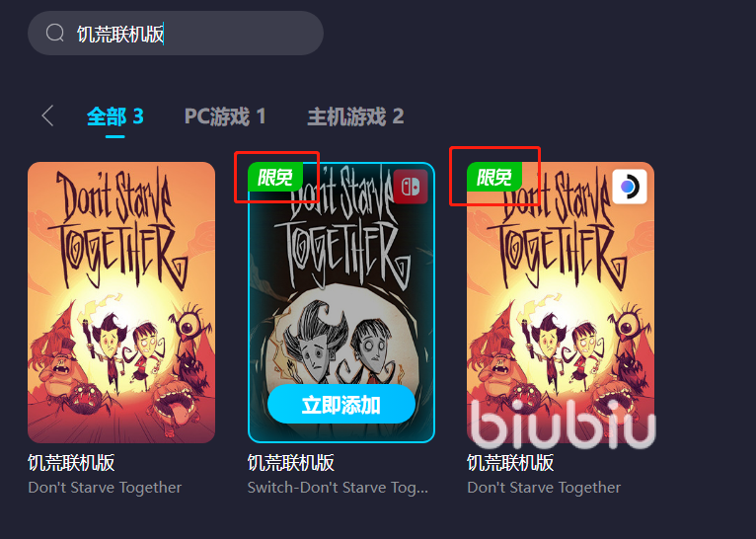This screenshot has height=539, width=756.
Task: Select the 全部 3 tab
Action: [x=115, y=116]
